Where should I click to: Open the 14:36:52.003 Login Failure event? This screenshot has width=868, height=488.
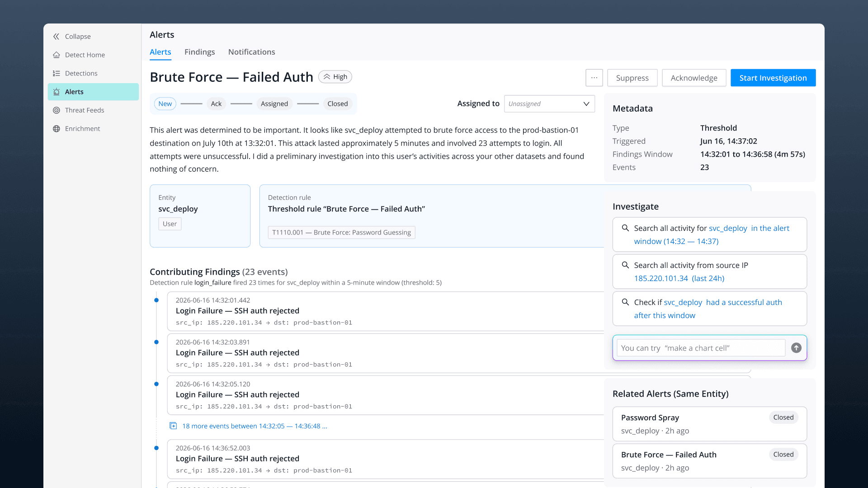386,460
